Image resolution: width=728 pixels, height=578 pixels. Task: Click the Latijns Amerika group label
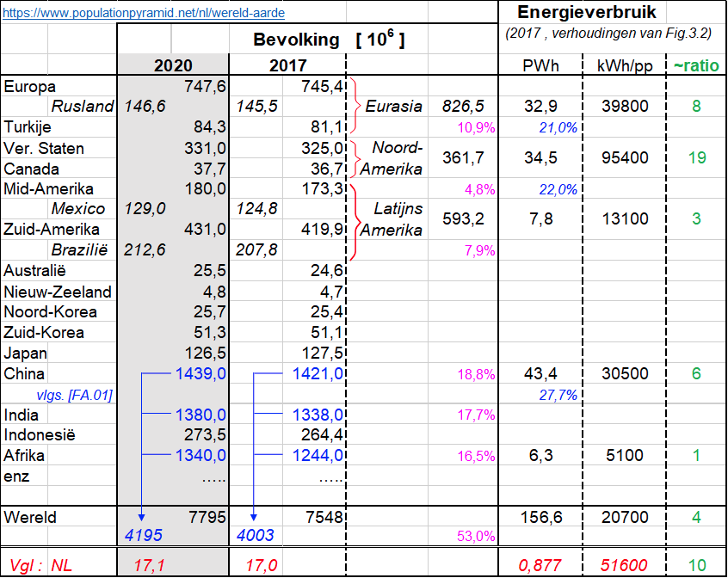coord(393,219)
